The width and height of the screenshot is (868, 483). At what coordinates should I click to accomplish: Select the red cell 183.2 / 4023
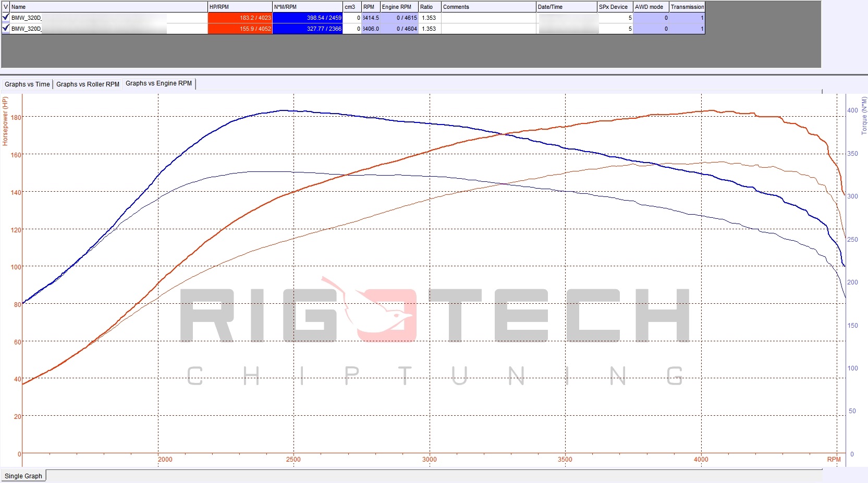[x=240, y=18]
